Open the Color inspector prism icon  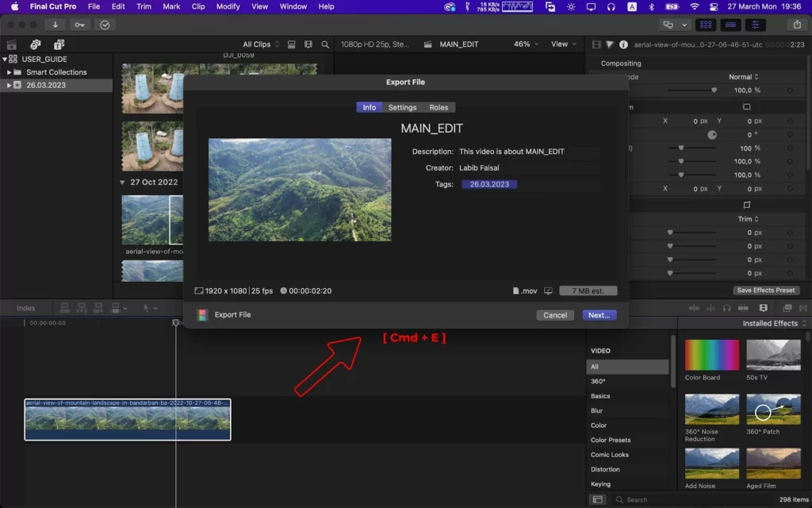click(x=610, y=44)
